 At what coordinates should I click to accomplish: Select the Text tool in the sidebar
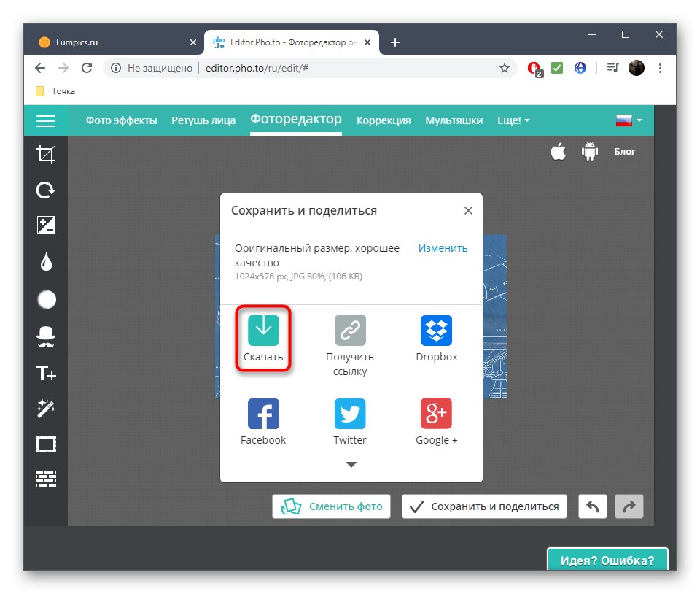(45, 372)
